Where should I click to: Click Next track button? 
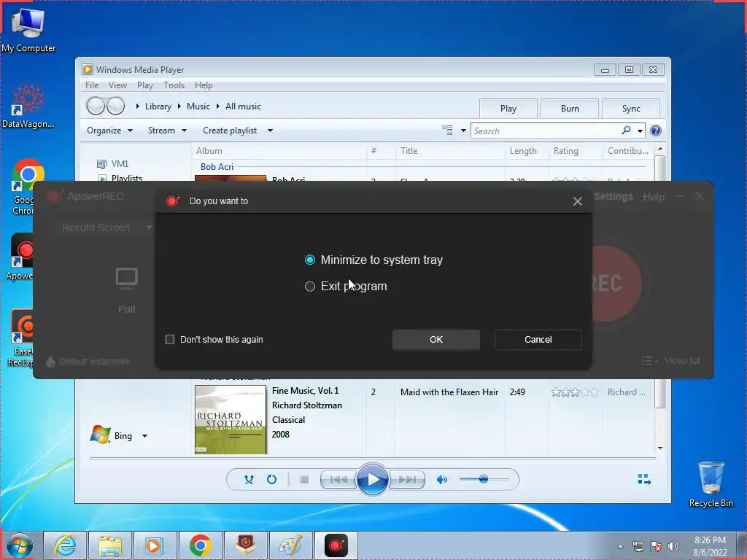pyautogui.click(x=407, y=480)
